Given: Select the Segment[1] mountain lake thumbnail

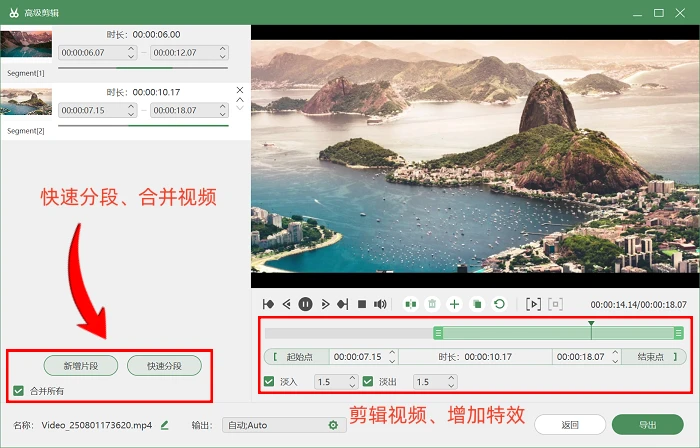Looking at the screenshot, I should coord(26,44).
